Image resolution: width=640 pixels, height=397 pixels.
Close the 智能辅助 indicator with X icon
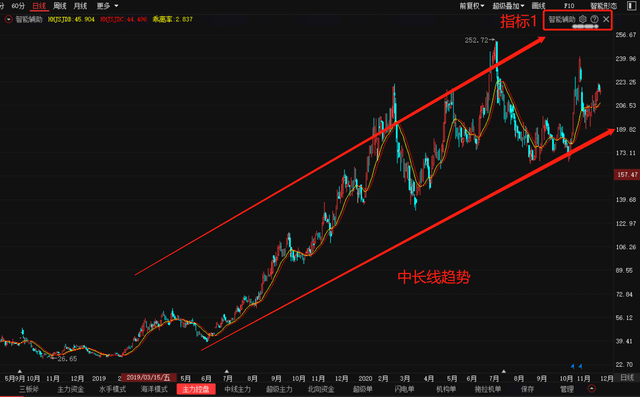[x=606, y=19]
